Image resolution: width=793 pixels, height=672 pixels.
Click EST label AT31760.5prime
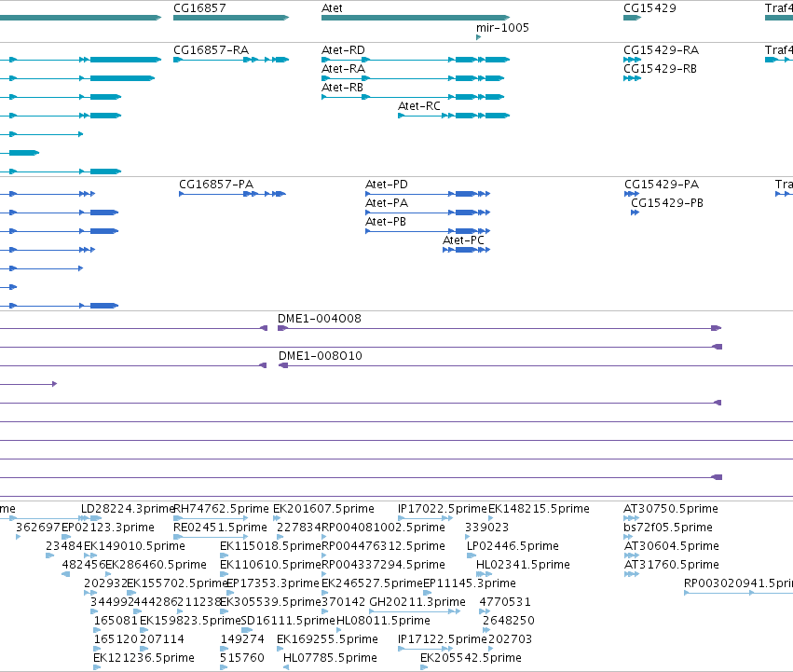[x=671, y=565]
